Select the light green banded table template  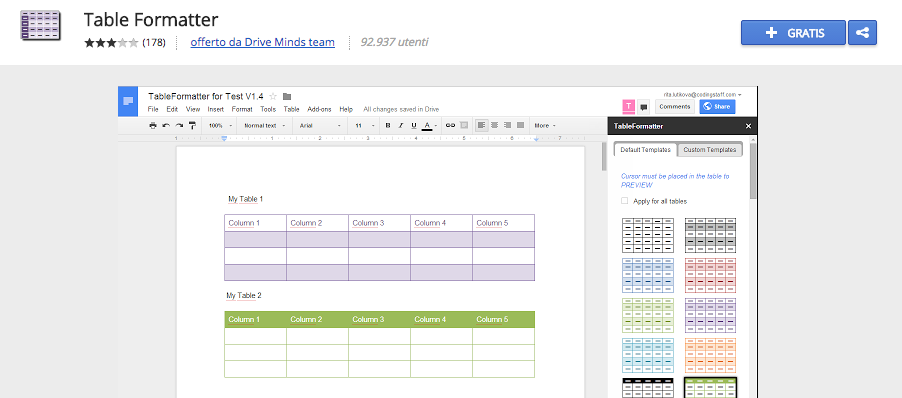pyautogui.click(x=648, y=315)
